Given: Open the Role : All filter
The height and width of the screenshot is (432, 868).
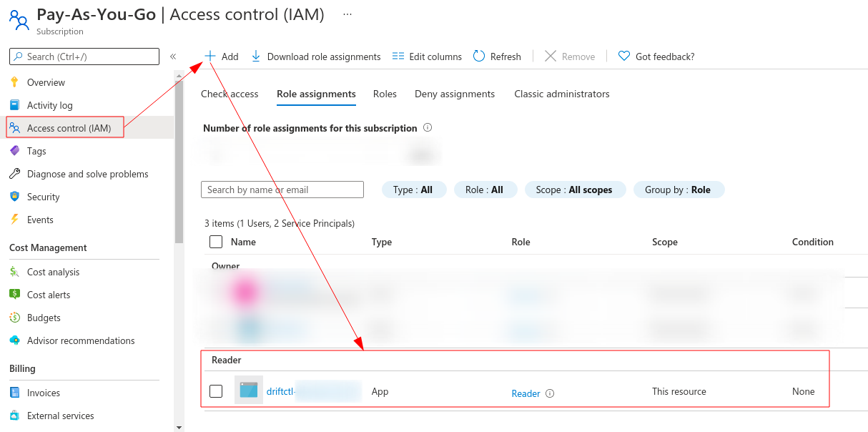Looking at the screenshot, I should click(x=485, y=190).
